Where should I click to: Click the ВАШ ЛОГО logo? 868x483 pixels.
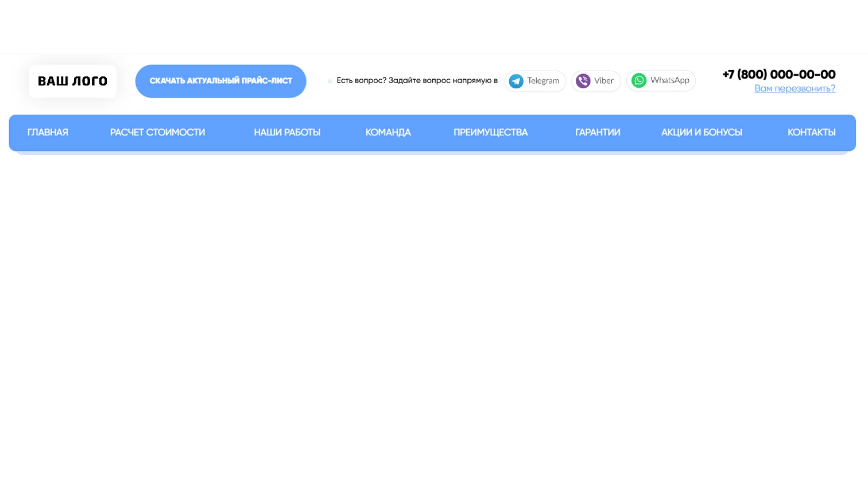pyautogui.click(x=72, y=81)
